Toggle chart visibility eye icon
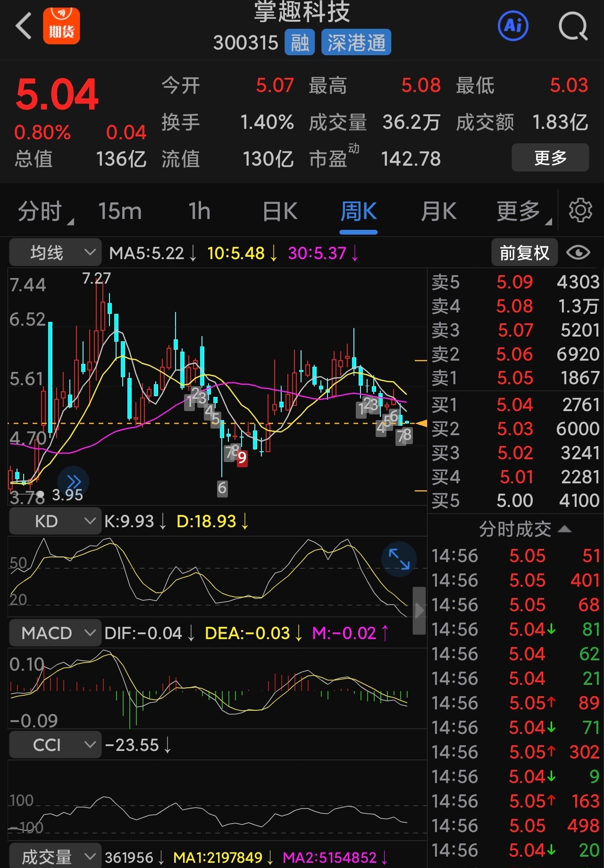The image size is (604, 868). 578,253
